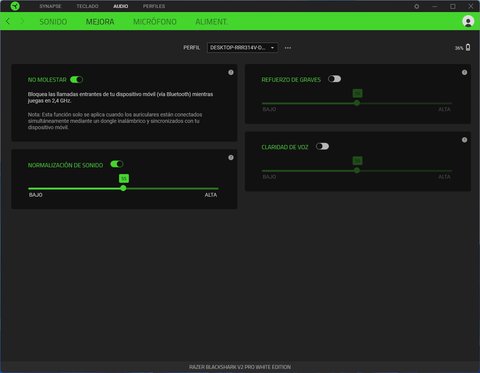Open the user account avatar
The height and width of the screenshot is (373, 480).
click(x=468, y=21)
